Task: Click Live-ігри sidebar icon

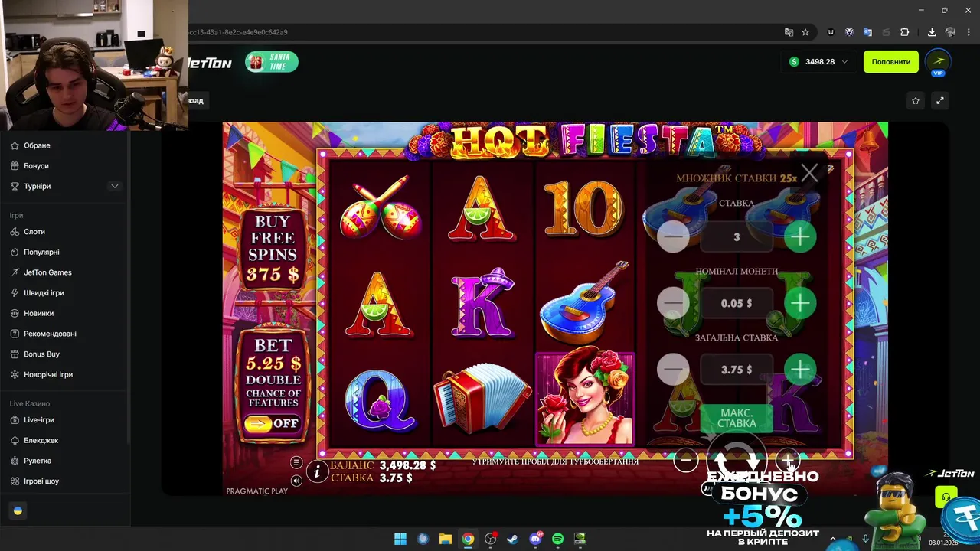Action: 15,420
